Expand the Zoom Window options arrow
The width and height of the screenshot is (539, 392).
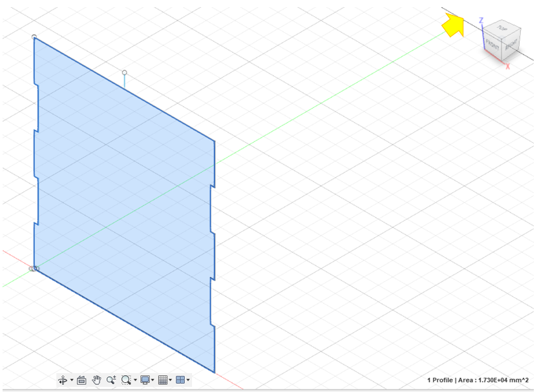point(135,380)
